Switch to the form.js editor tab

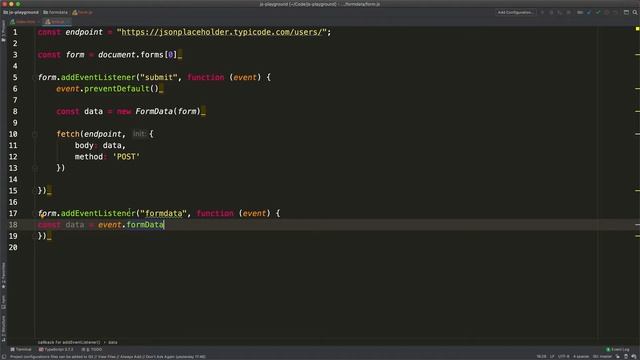click(56, 22)
